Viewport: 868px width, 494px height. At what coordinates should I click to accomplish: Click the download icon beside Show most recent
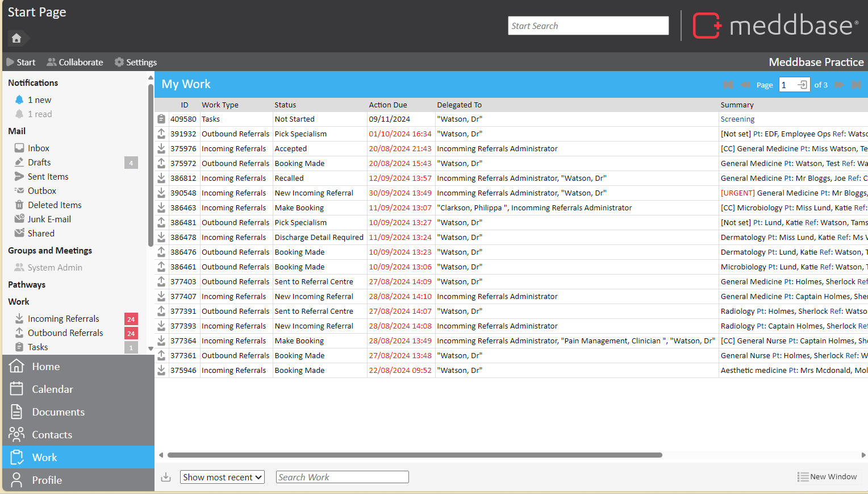coord(166,478)
